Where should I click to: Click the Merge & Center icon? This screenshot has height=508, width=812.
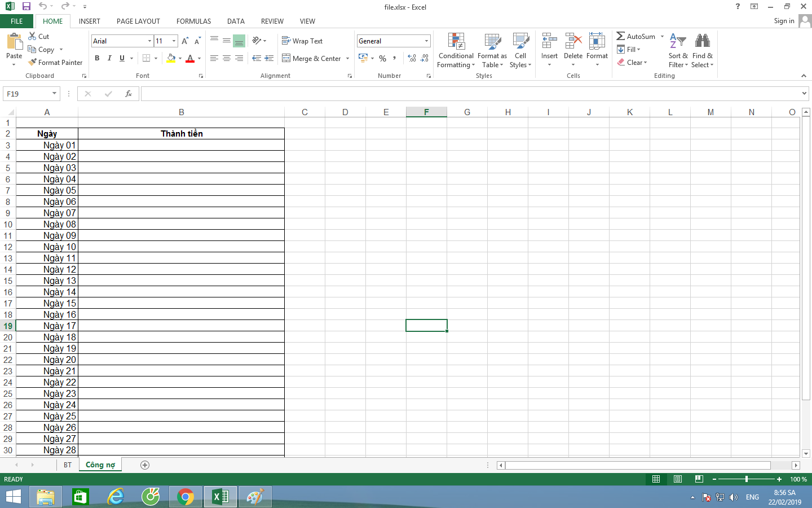pyautogui.click(x=286, y=58)
